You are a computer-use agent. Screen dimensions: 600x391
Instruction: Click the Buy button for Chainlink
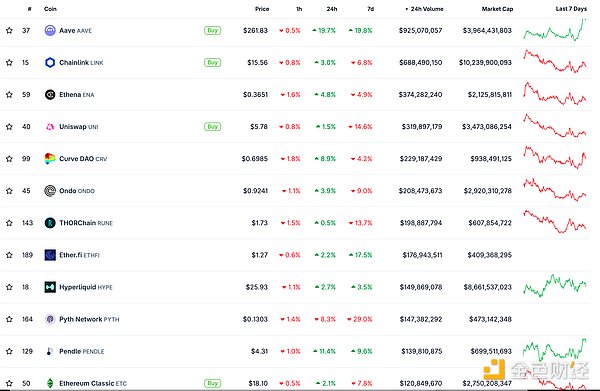(212, 62)
